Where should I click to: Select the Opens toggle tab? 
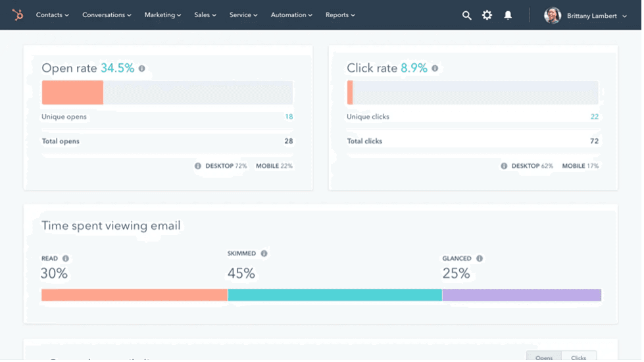click(544, 357)
